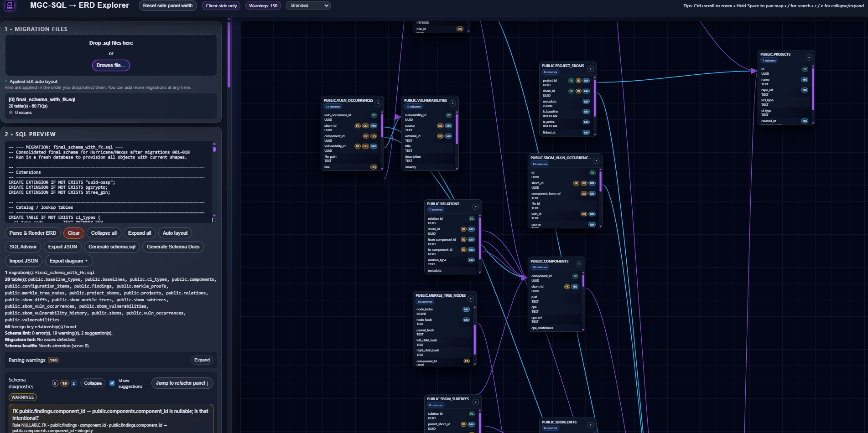Click the WARNINGS section tag

(x=23, y=397)
